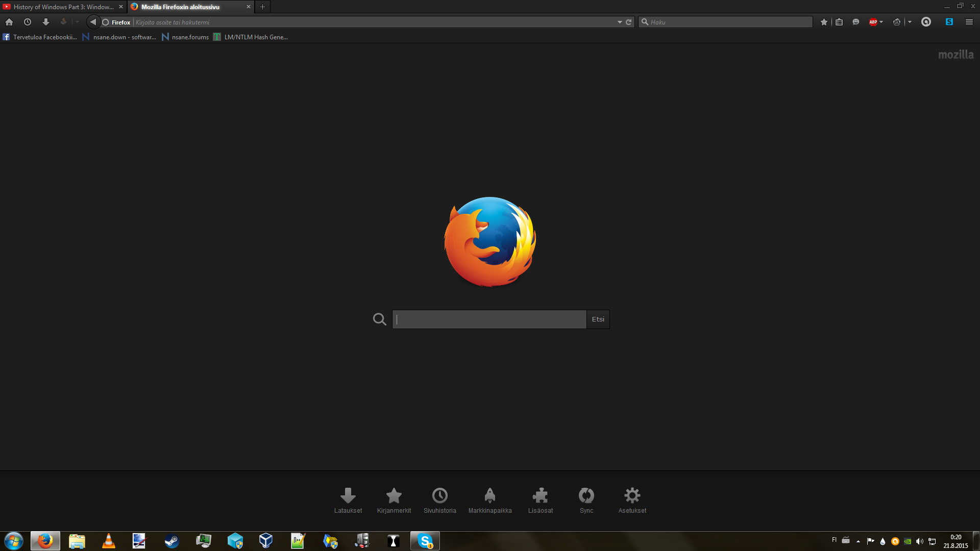Viewport: 980px width, 551px height.
Task: Expand Adblock Plus dropdown arrow
Action: click(881, 22)
